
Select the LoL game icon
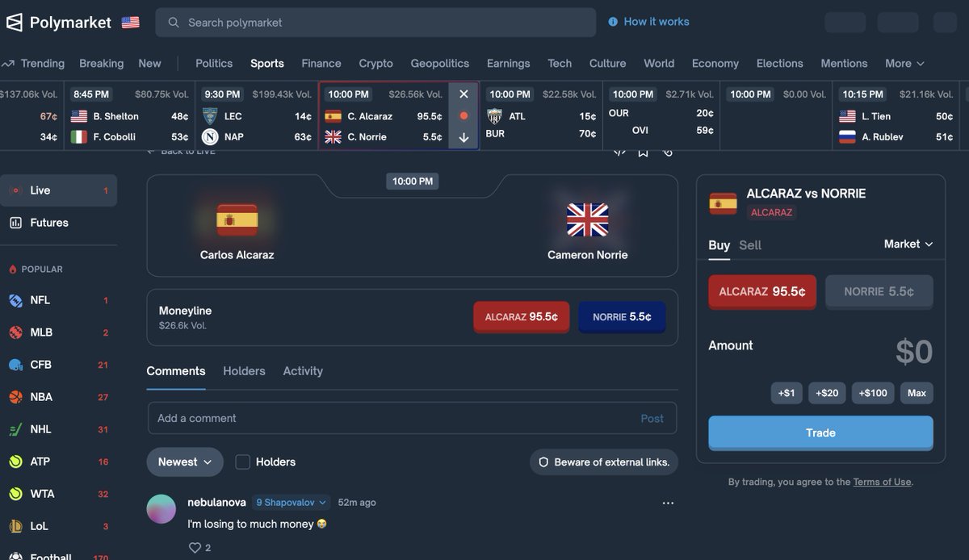(15, 526)
